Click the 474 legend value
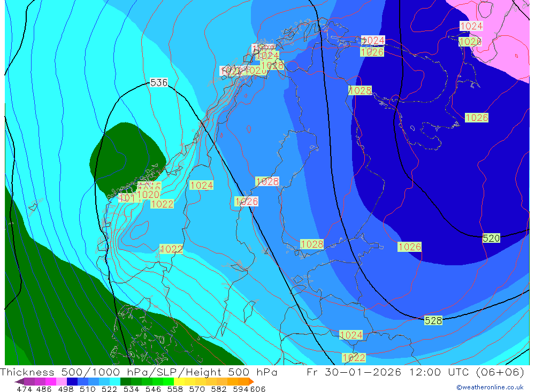 tap(24, 389)
